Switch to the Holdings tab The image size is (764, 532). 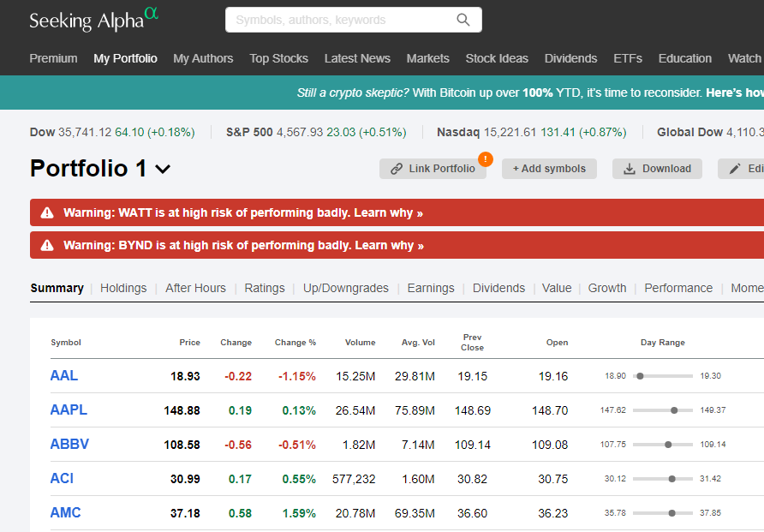point(123,288)
